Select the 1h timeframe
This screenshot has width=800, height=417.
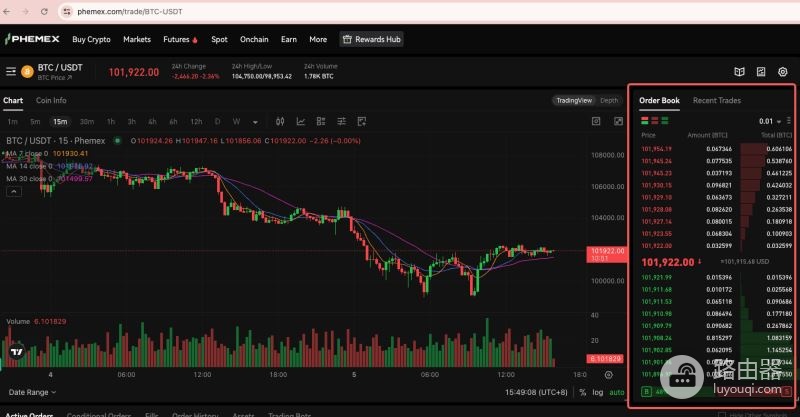[111, 121]
